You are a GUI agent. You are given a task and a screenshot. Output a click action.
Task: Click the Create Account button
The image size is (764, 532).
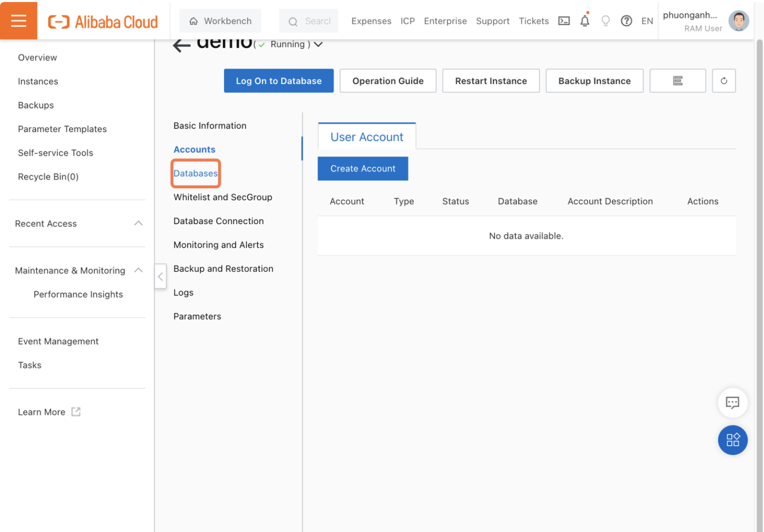pos(363,168)
